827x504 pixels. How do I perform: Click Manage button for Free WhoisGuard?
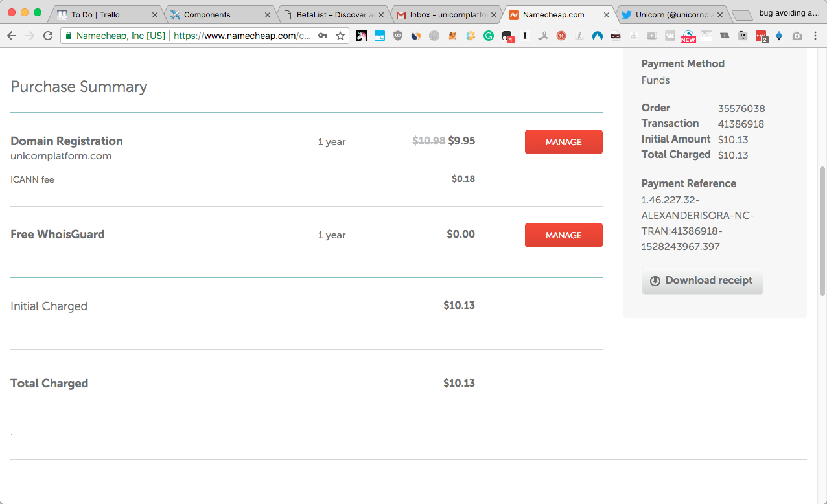(563, 235)
